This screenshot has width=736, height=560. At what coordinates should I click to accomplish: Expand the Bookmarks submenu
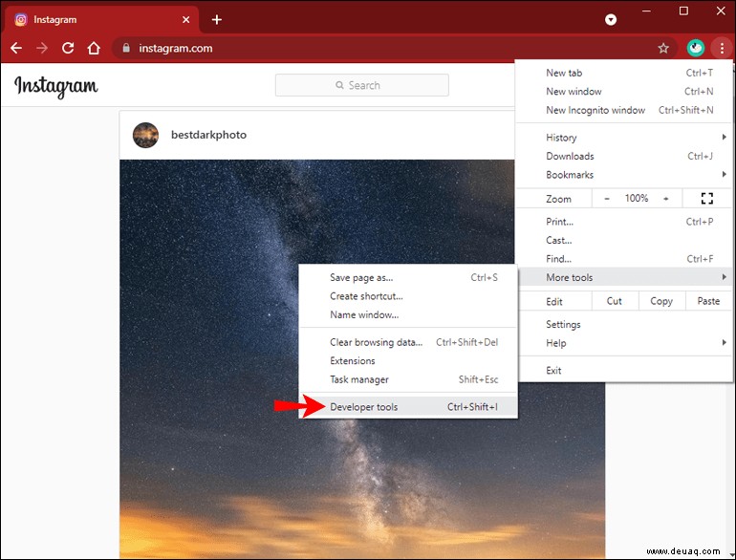[x=624, y=175]
